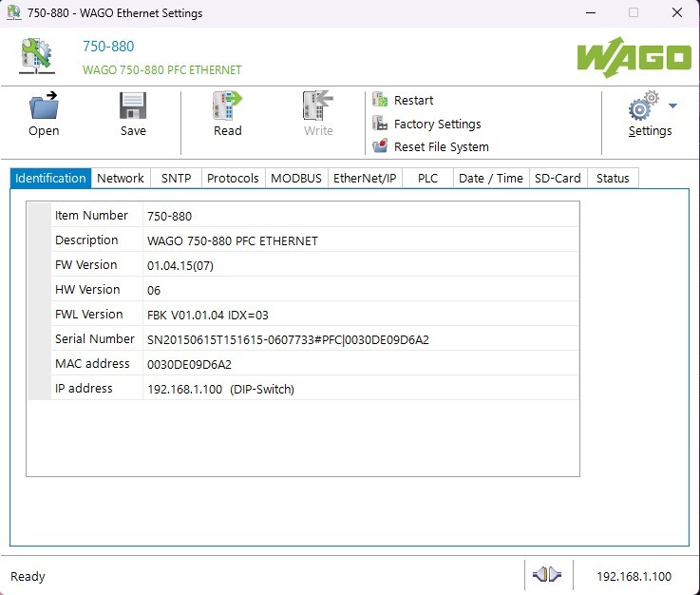Click the Item Number value 750-880
Screen dimensions: 700x595
pyautogui.click(x=169, y=216)
